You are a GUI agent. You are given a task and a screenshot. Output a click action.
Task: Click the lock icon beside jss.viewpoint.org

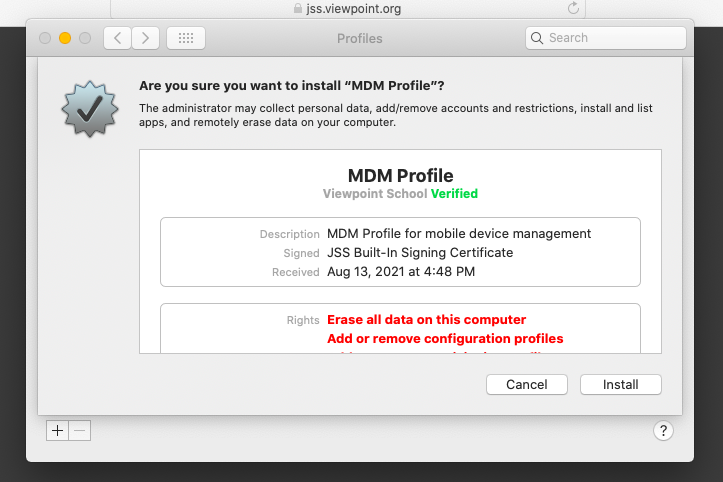coord(298,8)
